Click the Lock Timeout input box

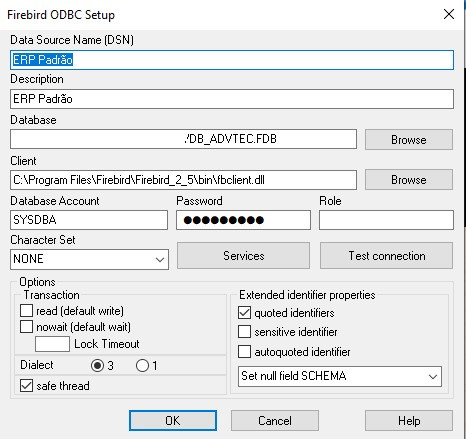click(52, 344)
